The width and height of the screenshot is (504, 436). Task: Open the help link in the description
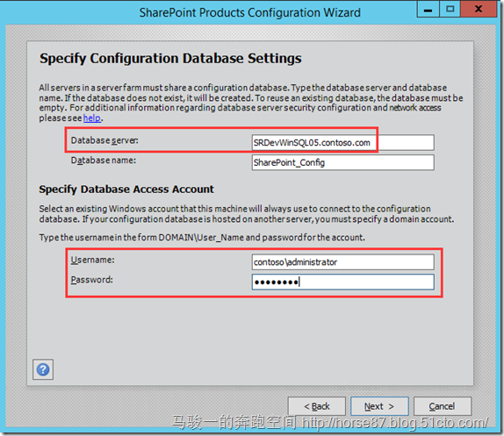pos(92,118)
